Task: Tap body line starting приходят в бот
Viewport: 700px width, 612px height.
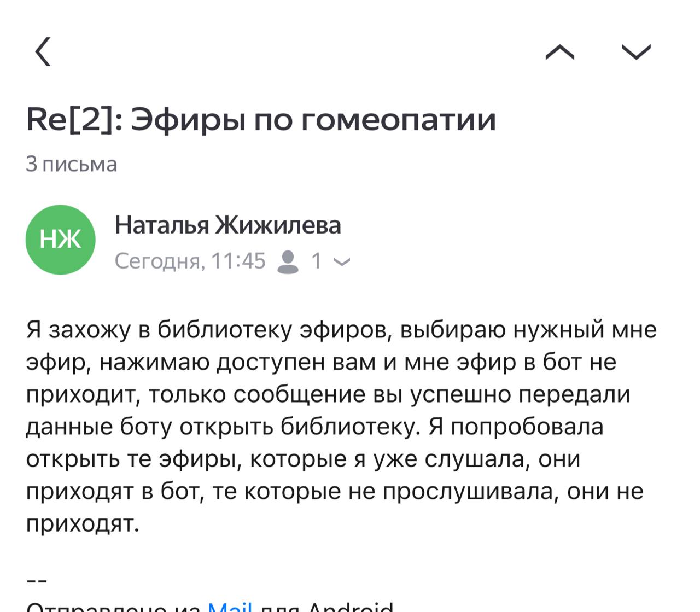Action: click(x=335, y=491)
